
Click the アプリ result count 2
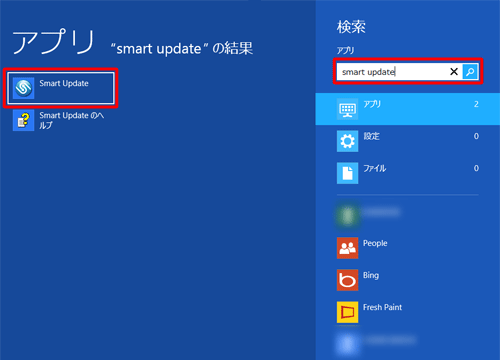coord(476,104)
